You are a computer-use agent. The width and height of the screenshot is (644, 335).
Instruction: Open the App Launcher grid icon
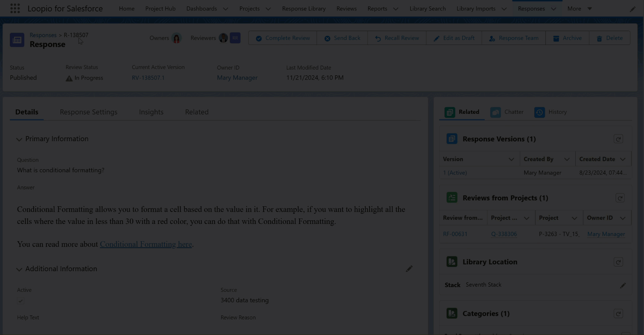coord(15,8)
